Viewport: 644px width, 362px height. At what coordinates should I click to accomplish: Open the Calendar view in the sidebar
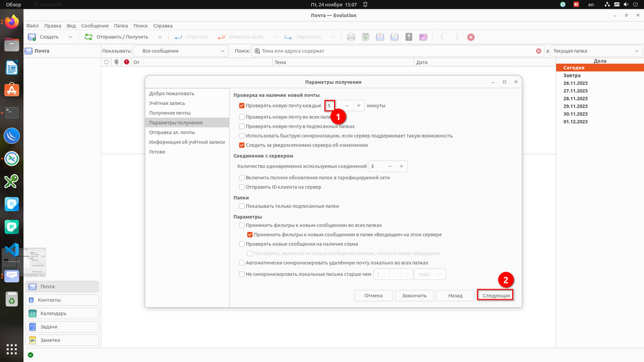[x=62, y=314]
